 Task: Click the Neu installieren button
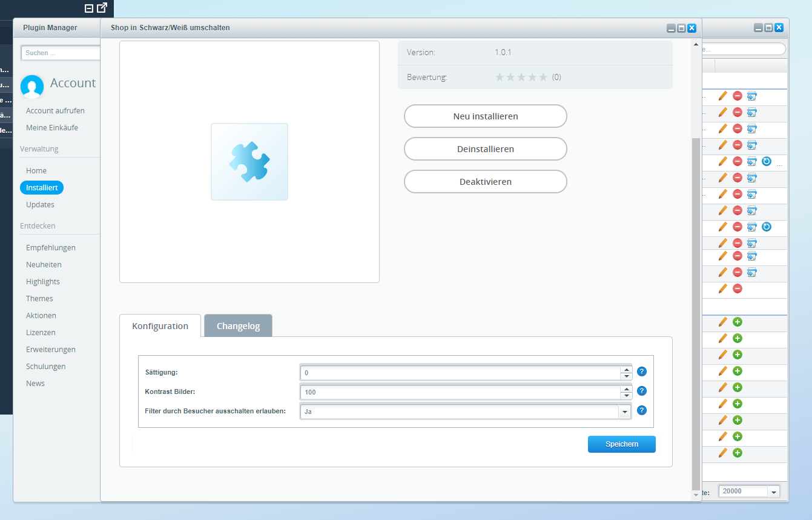click(486, 116)
